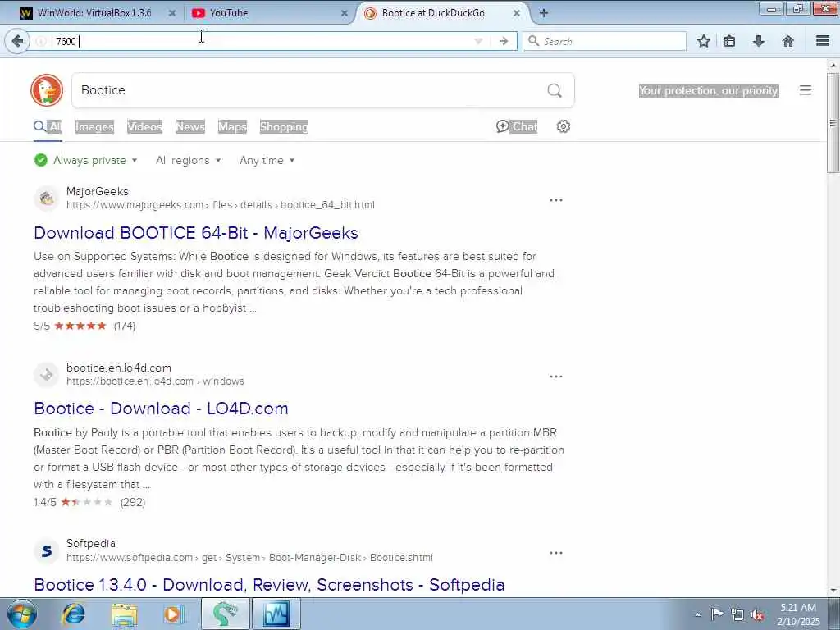Click Your protection, our priority link
Image resolution: width=840 pixels, height=630 pixels.
tap(708, 90)
